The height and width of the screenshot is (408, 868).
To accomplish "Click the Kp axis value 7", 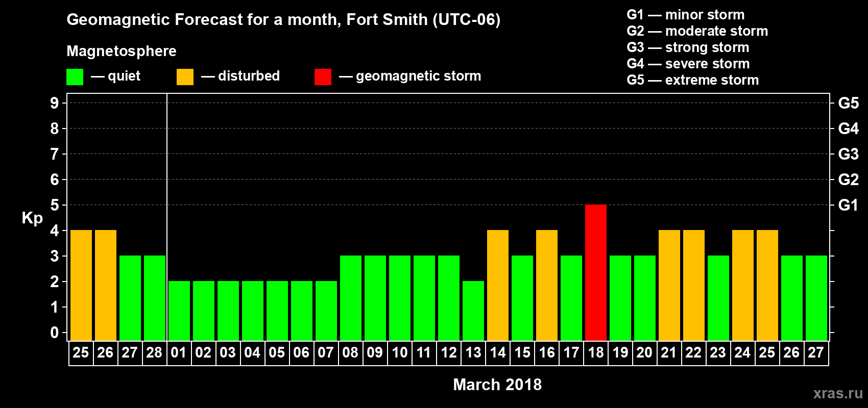I will 55,154.
